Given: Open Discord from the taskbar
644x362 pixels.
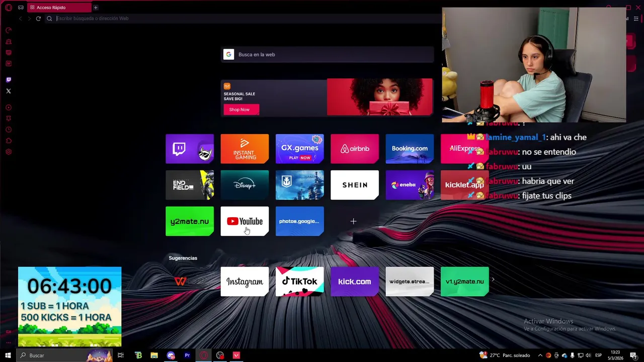Looking at the screenshot, I should [171, 355].
